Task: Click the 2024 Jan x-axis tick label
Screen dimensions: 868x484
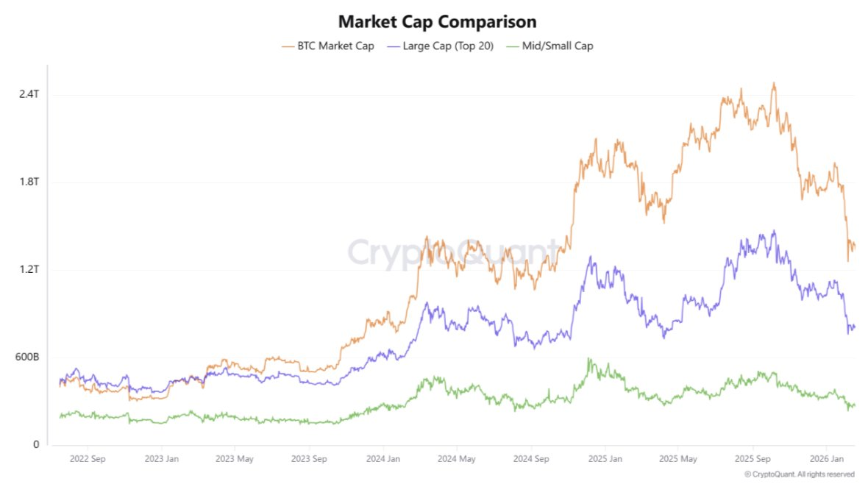Action: (383, 459)
